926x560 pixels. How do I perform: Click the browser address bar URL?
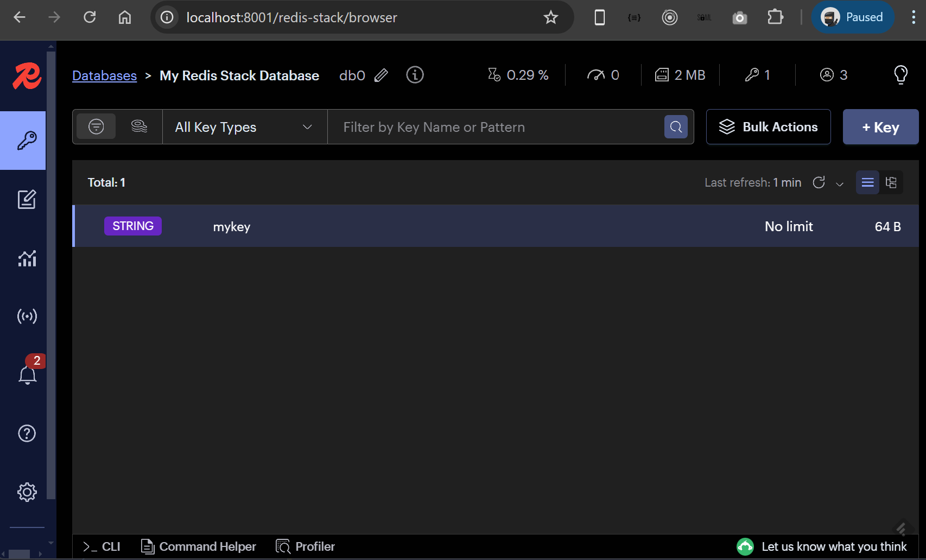click(292, 17)
